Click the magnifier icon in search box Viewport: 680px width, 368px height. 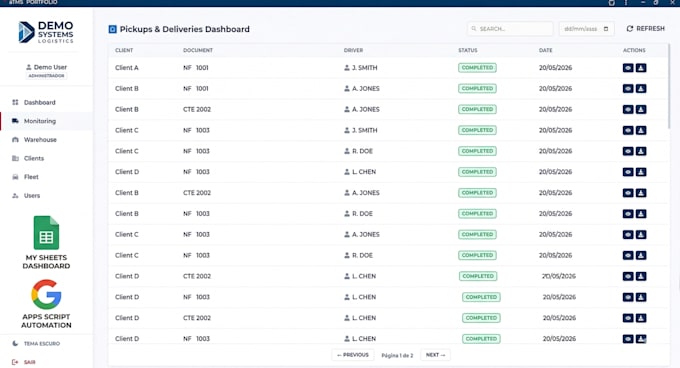474,29
